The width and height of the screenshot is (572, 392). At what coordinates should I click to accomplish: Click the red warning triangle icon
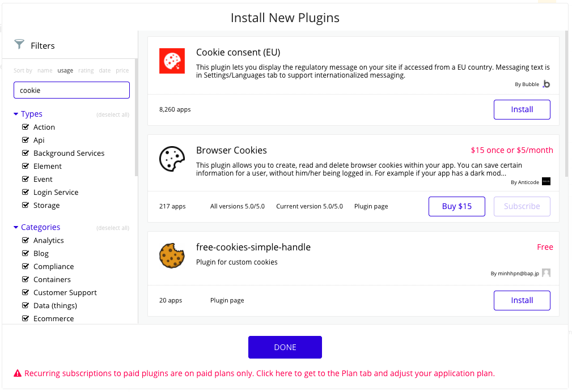click(x=18, y=373)
